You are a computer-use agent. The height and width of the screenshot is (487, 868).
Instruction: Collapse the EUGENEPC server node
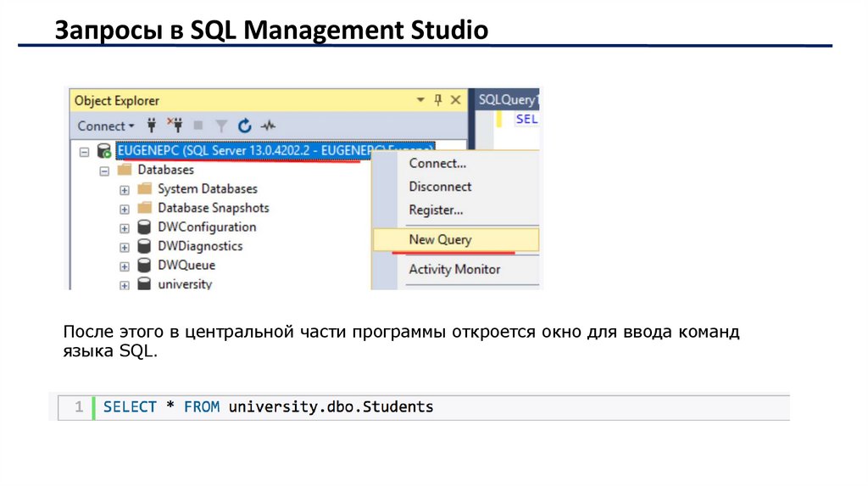click(84, 151)
